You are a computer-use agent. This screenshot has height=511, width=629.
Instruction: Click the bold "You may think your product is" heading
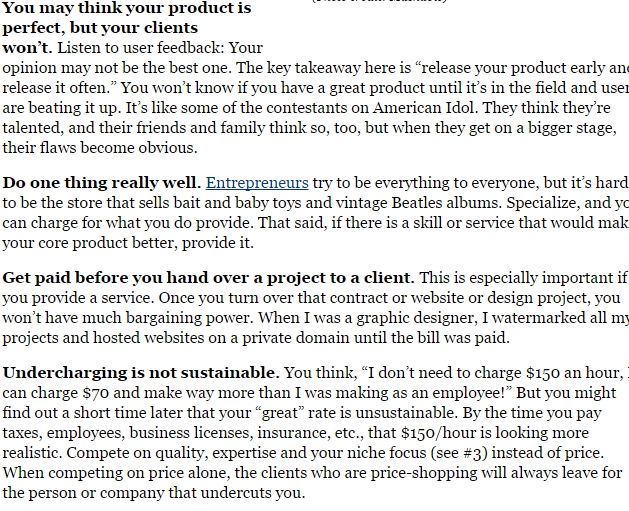[126, 8]
